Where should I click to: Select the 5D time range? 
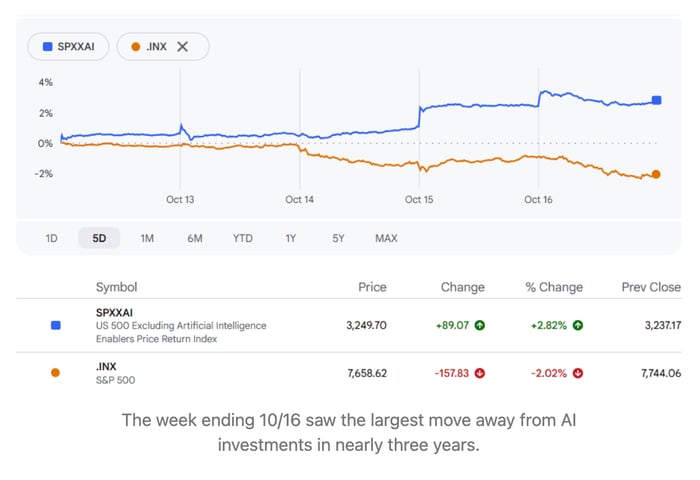(99, 238)
